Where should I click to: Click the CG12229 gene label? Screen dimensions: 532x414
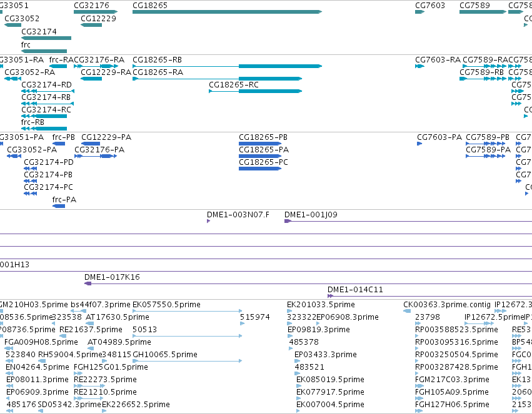click(98, 18)
